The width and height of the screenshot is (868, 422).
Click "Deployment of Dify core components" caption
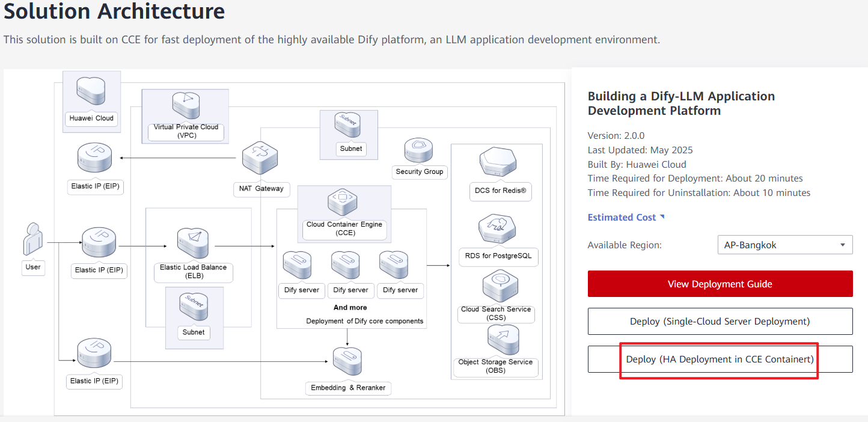(x=365, y=321)
